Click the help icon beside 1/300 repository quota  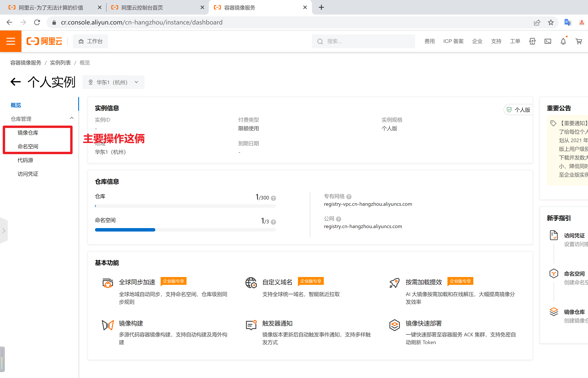273,198
